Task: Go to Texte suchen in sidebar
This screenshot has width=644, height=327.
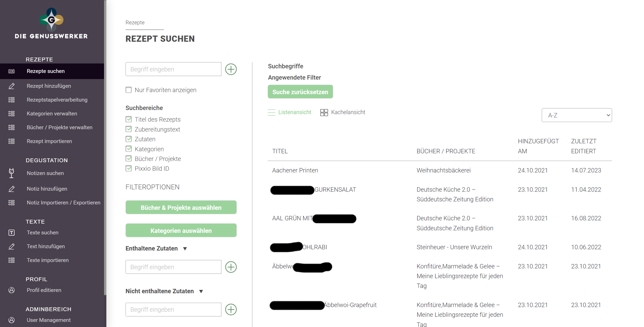Action: point(43,232)
